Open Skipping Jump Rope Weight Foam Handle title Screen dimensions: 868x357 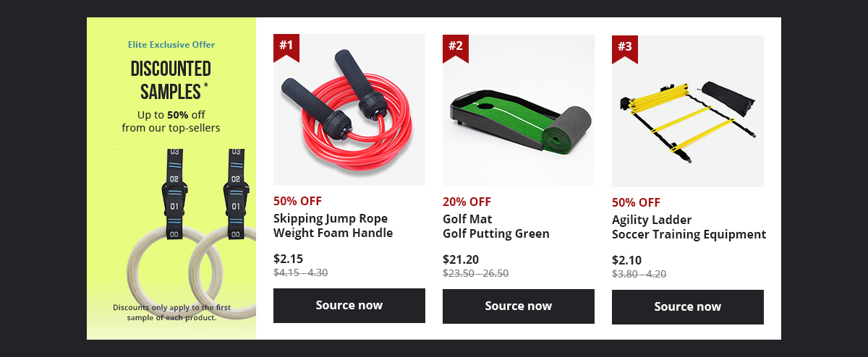coord(333,225)
